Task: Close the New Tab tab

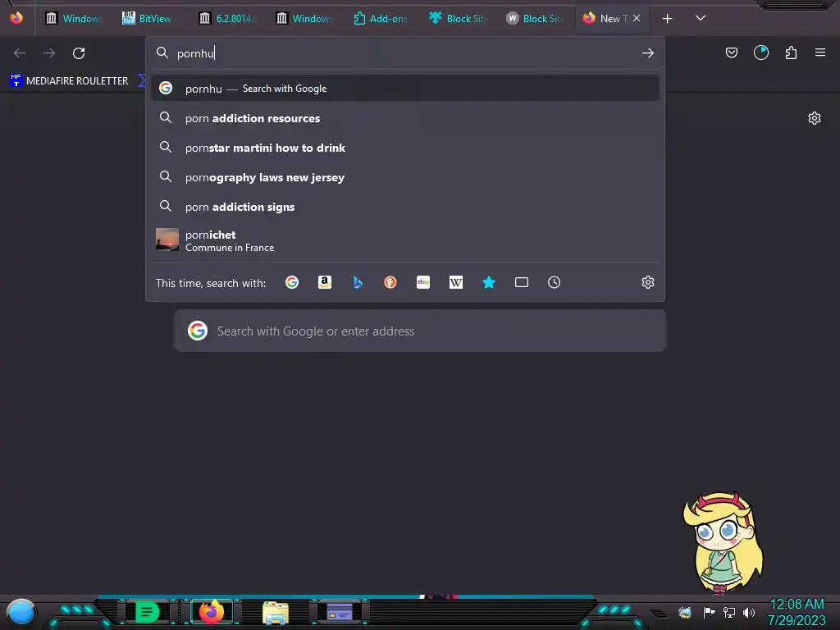Action: (x=637, y=18)
